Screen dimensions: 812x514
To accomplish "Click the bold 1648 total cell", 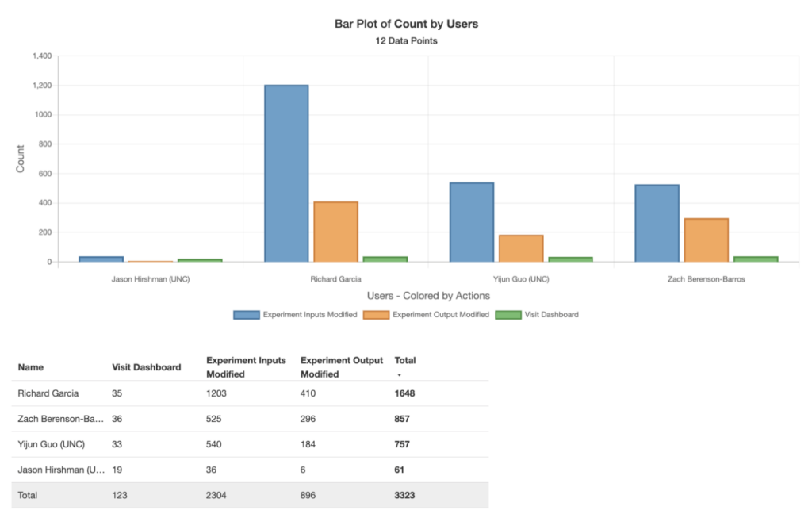I will point(404,393).
